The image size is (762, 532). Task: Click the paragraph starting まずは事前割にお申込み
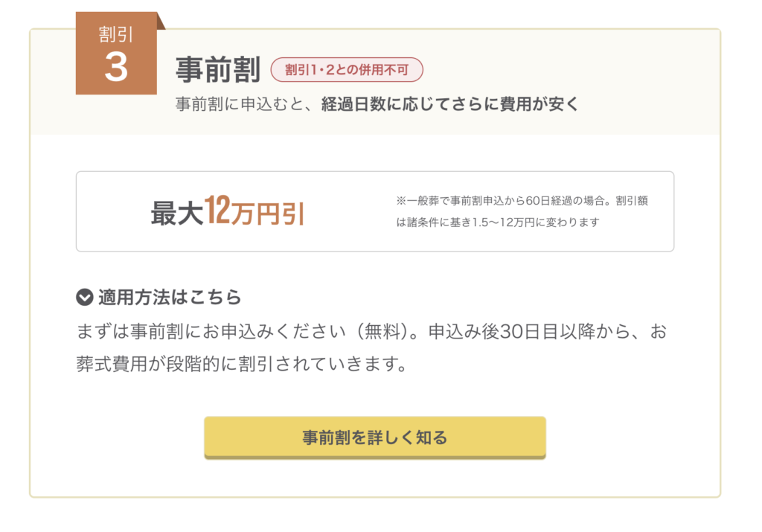click(371, 347)
